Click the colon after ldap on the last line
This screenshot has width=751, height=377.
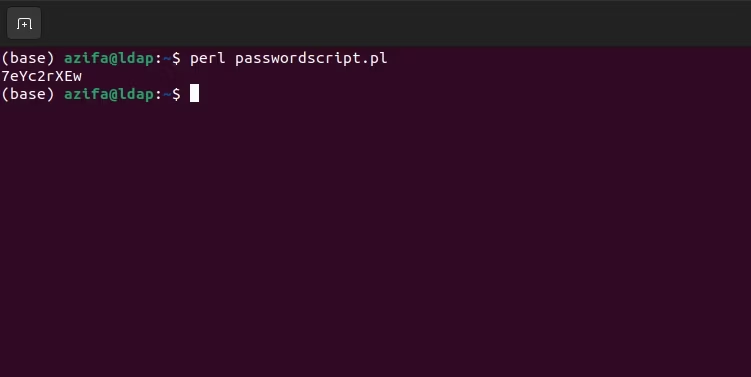(x=159, y=95)
